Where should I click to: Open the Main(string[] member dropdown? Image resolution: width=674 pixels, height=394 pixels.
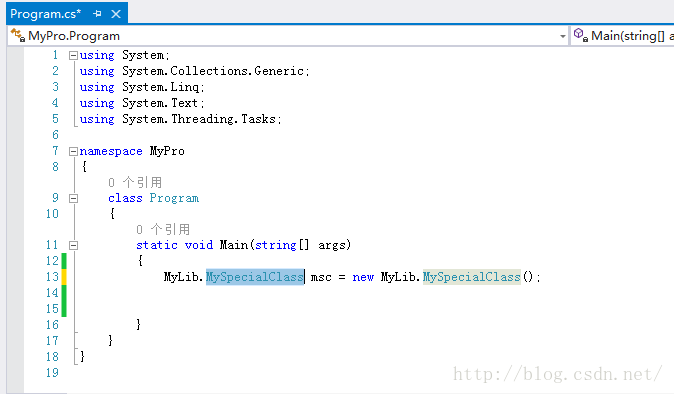(623, 36)
